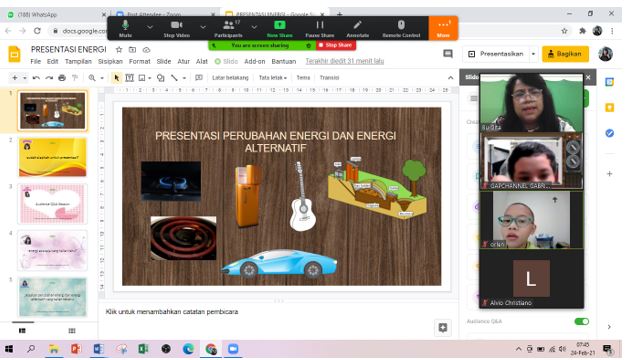Viewport: 626px width, 360px height.
Task: Select slide 2 yellow thumbnail
Action: [x=52, y=157]
